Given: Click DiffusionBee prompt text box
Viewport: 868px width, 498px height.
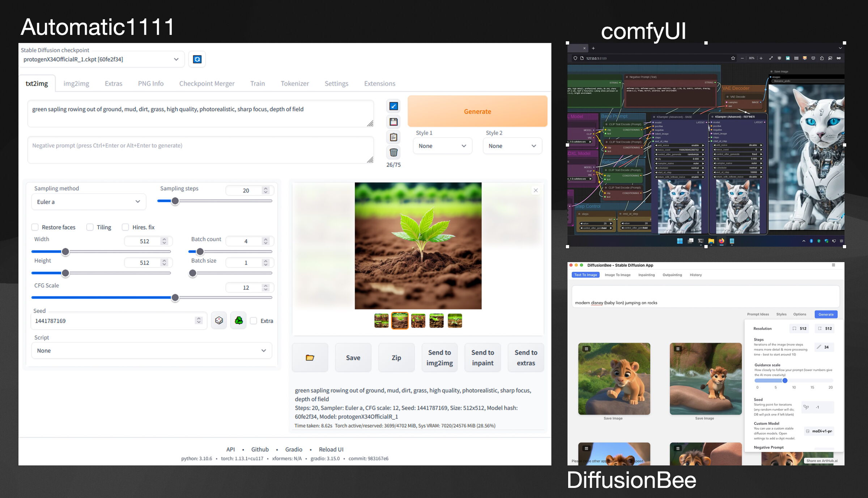Looking at the screenshot, I should tap(706, 297).
